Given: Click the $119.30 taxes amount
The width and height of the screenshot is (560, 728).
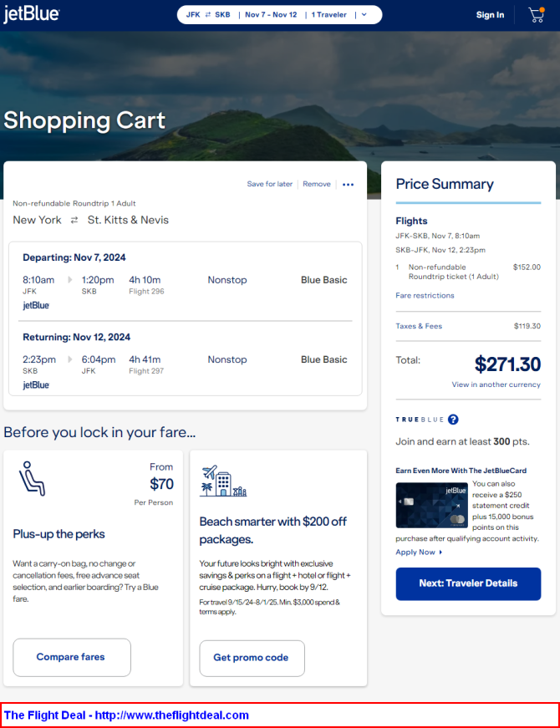Looking at the screenshot, I should [x=527, y=326].
